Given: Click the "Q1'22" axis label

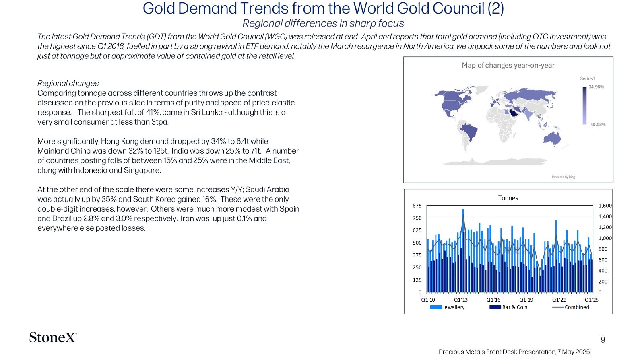Looking at the screenshot, I should click(x=559, y=300).
